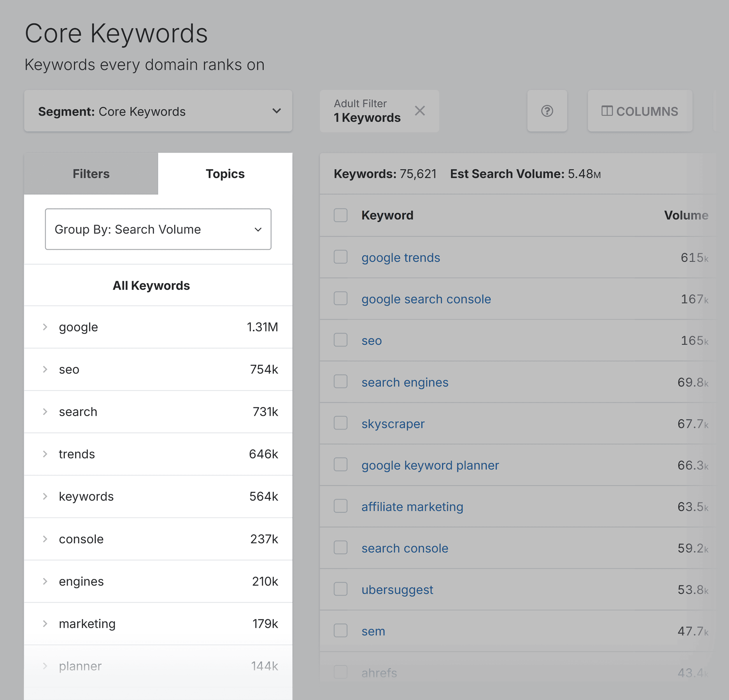Expand the seo topic chevron
The width and height of the screenshot is (729, 700).
tap(45, 369)
